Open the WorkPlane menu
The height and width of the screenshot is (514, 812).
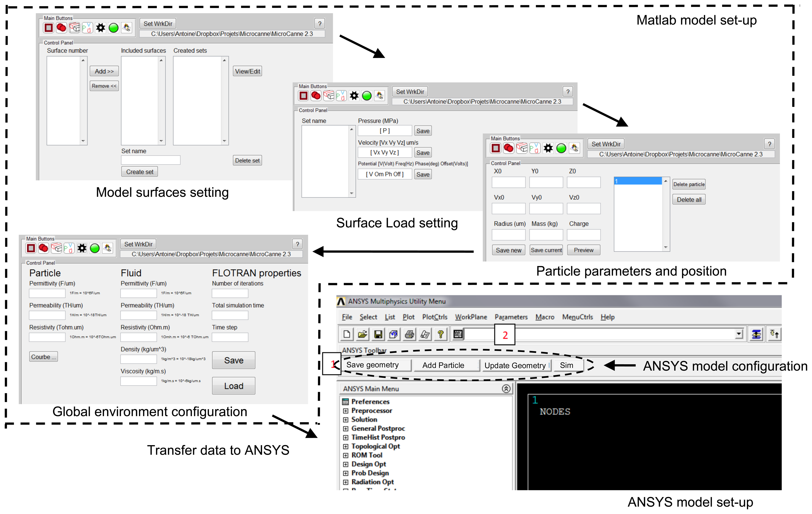[471, 317]
